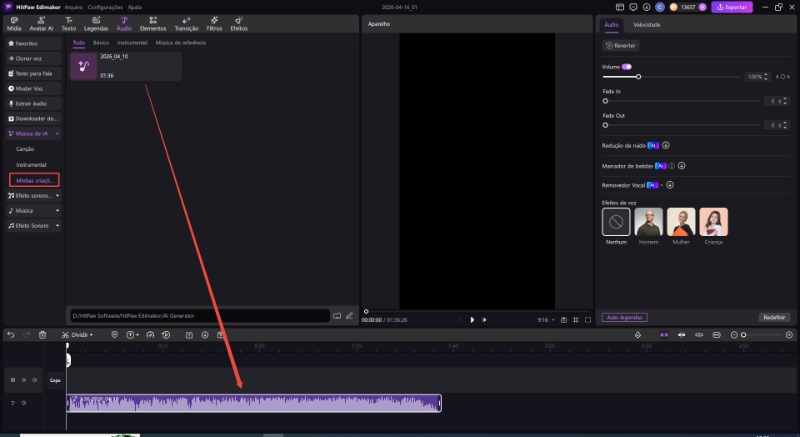
Task: Open the Configurações menu
Action: coord(105,7)
